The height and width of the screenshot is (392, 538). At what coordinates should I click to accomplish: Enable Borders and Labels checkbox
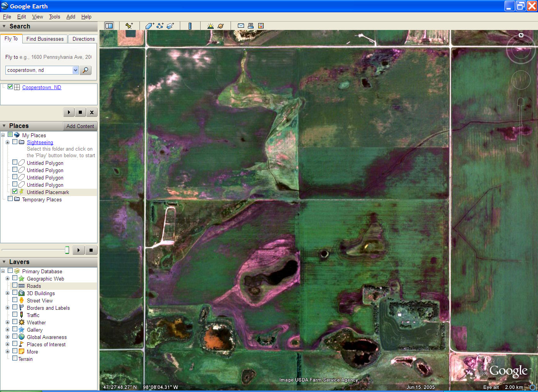[15, 307]
